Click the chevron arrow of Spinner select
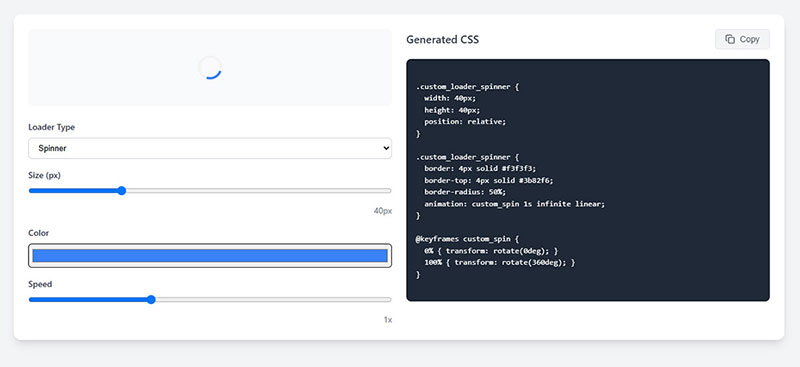The width and height of the screenshot is (800, 367). 386,148
